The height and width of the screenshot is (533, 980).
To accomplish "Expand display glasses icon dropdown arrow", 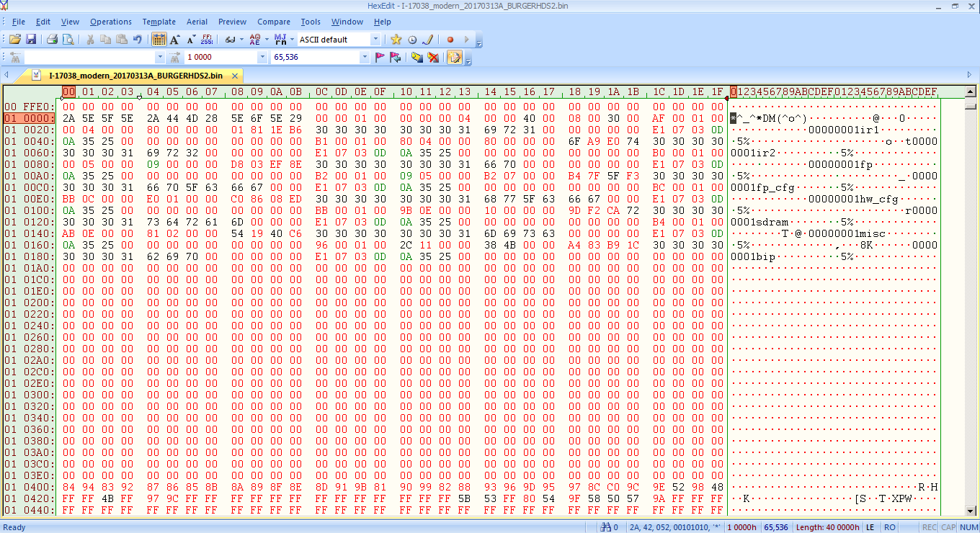I will click(241, 40).
